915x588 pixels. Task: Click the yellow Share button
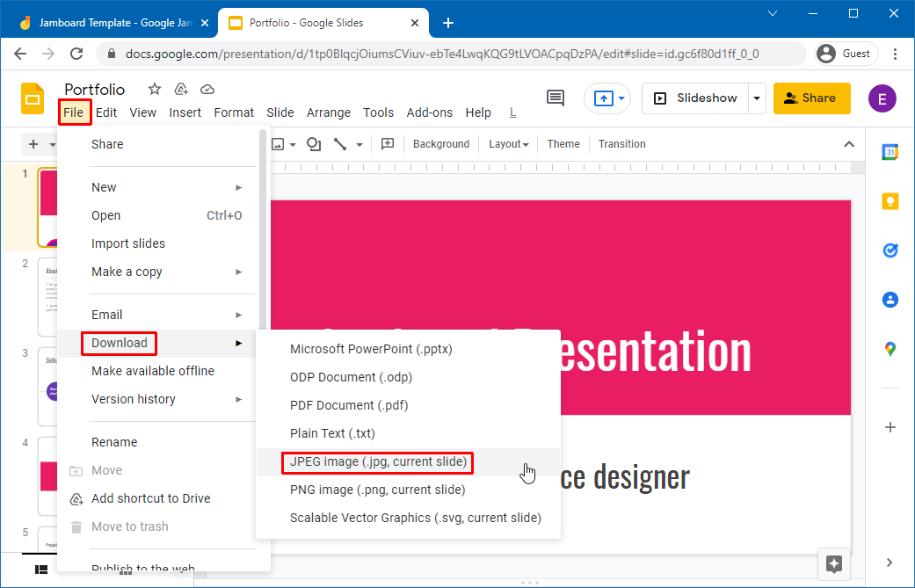[811, 98]
